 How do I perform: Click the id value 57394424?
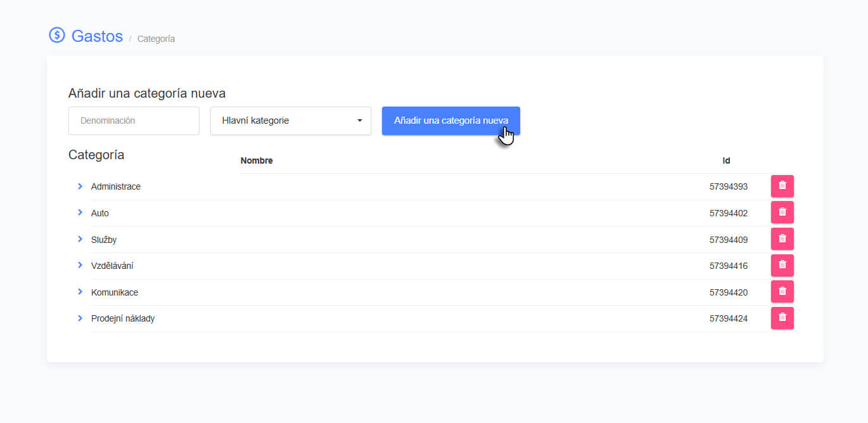(x=729, y=318)
